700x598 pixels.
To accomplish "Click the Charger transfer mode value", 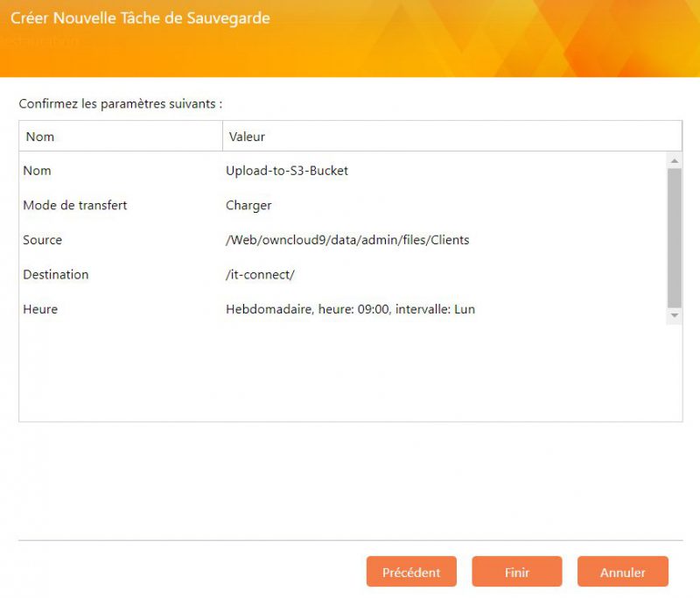I will click(x=248, y=205).
